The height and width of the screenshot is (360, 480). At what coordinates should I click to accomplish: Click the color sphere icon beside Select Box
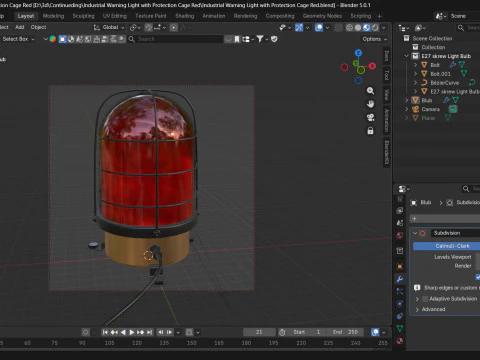53,39
